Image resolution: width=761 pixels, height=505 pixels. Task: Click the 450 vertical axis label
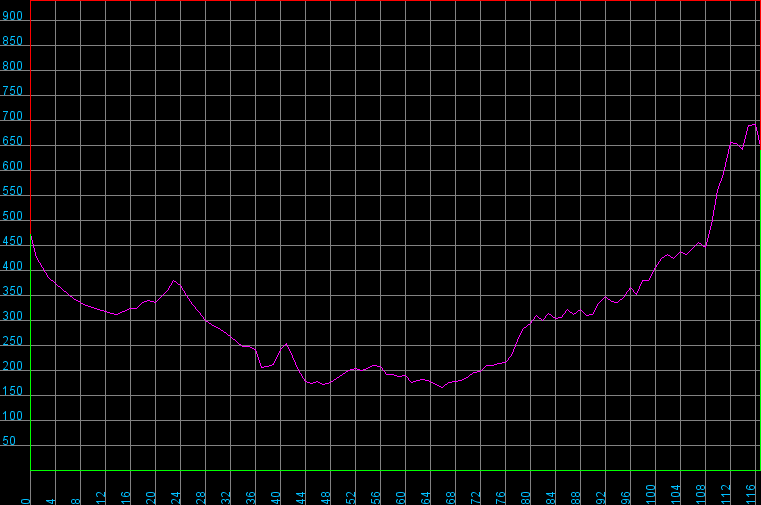pos(13,241)
